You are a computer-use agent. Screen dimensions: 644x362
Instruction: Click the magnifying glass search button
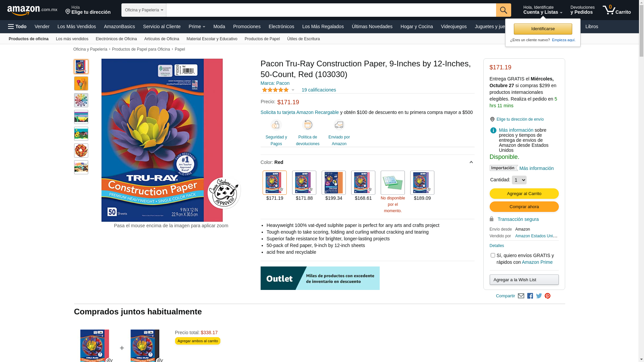point(503,10)
